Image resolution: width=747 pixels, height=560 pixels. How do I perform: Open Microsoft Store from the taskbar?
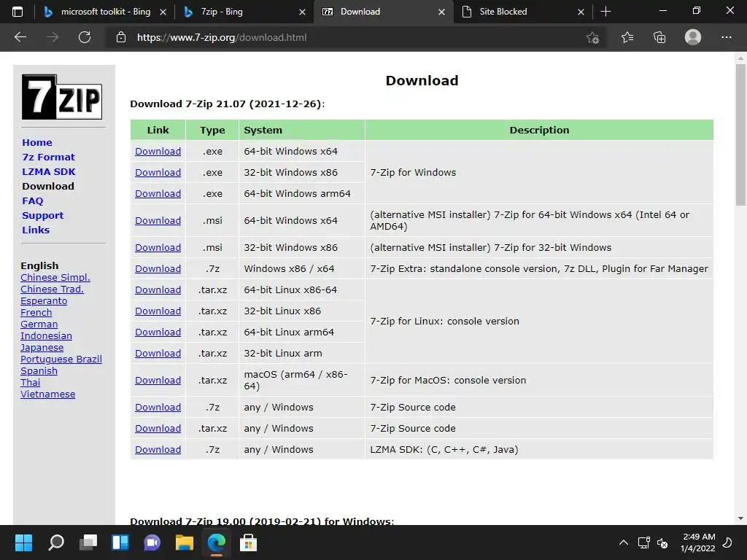(x=248, y=542)
